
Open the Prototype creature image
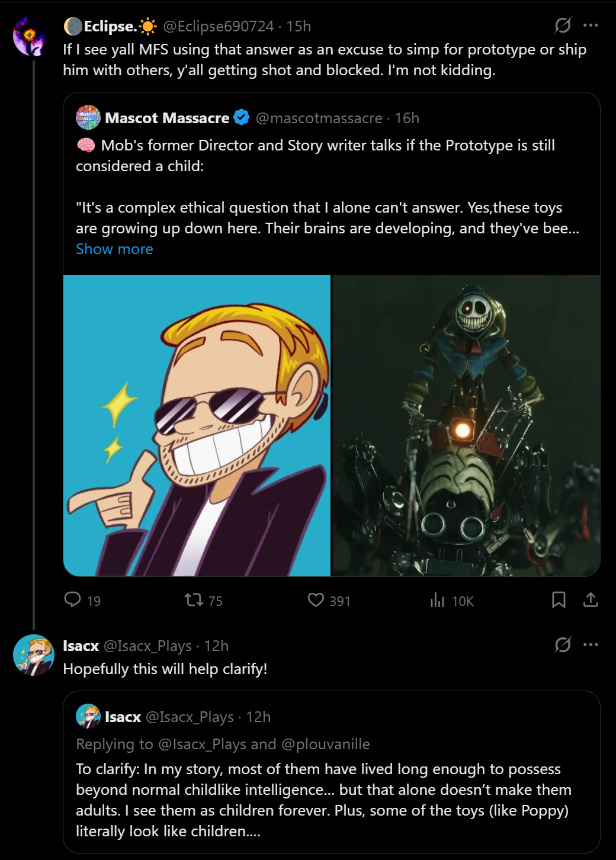(466, 425)
